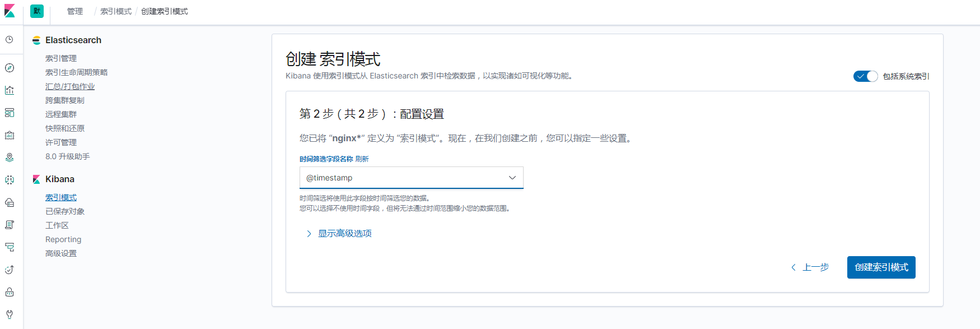Screen dimensions: 980x329
Task: Open 汇总/打包作业 menu item
Action: [x=70, y=86]
